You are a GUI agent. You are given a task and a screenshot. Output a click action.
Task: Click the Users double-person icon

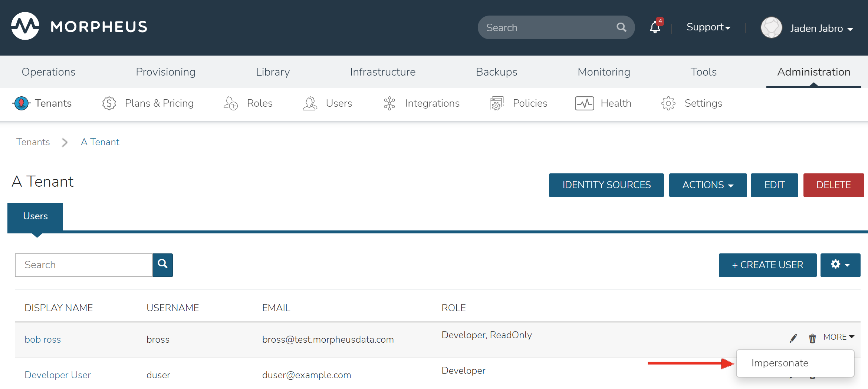tap(310, 103)
